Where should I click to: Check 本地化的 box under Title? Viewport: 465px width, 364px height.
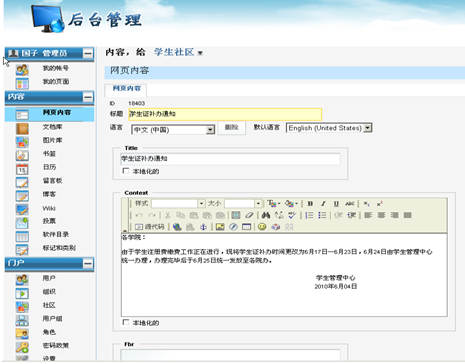[x=126, y=171]
